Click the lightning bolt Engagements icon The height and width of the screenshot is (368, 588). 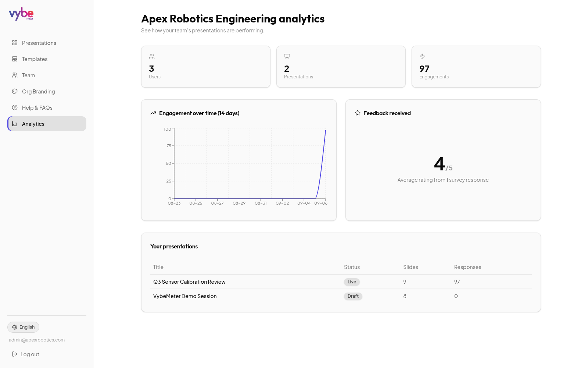click(x=422, y=56)
